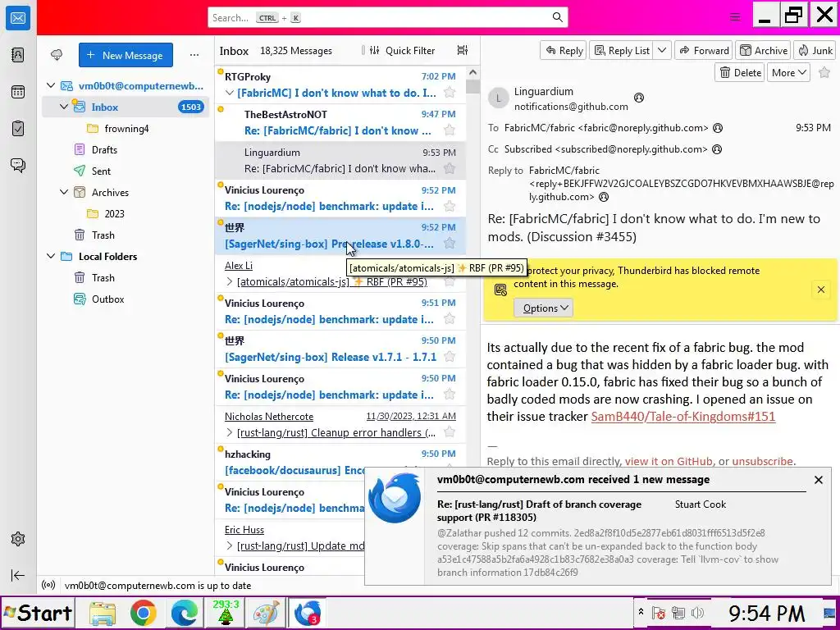Click the online status indicator in status bar
Image resolution: width=840 pixels, height=630 pixels.
(48, 586)
